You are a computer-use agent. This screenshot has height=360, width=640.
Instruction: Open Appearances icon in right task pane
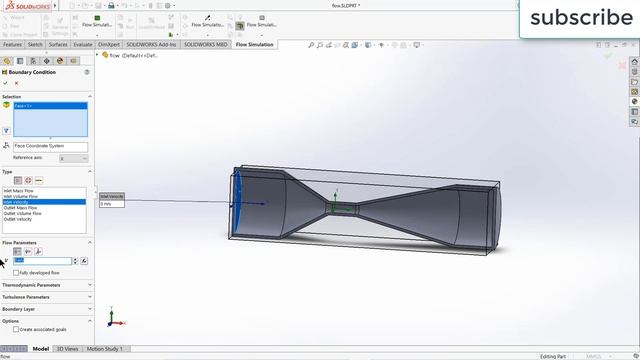click(634, 102)
